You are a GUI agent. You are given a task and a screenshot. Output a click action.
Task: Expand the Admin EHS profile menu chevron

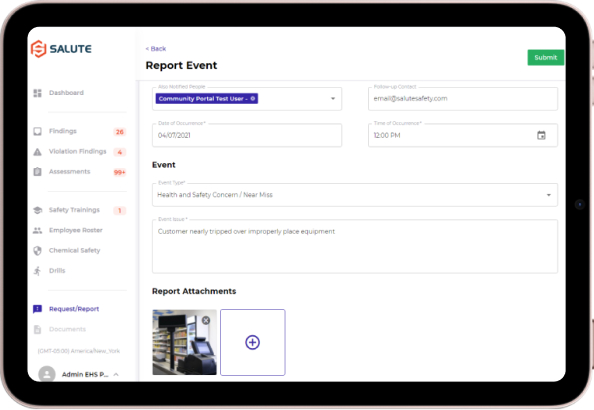[116, 374]
